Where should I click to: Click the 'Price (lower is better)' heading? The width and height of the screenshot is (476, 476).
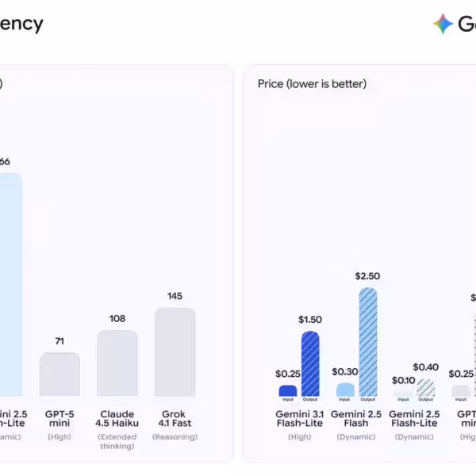(x=312, y=84)
